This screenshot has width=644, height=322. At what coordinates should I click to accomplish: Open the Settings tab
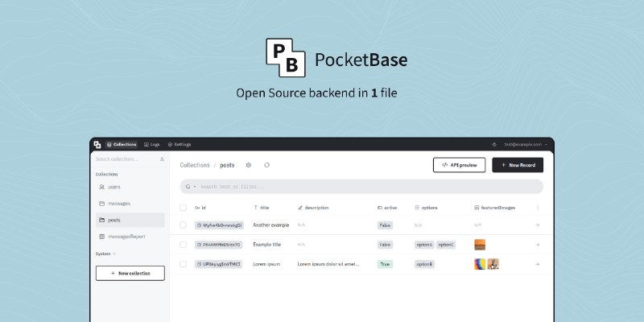click(180, 145)
